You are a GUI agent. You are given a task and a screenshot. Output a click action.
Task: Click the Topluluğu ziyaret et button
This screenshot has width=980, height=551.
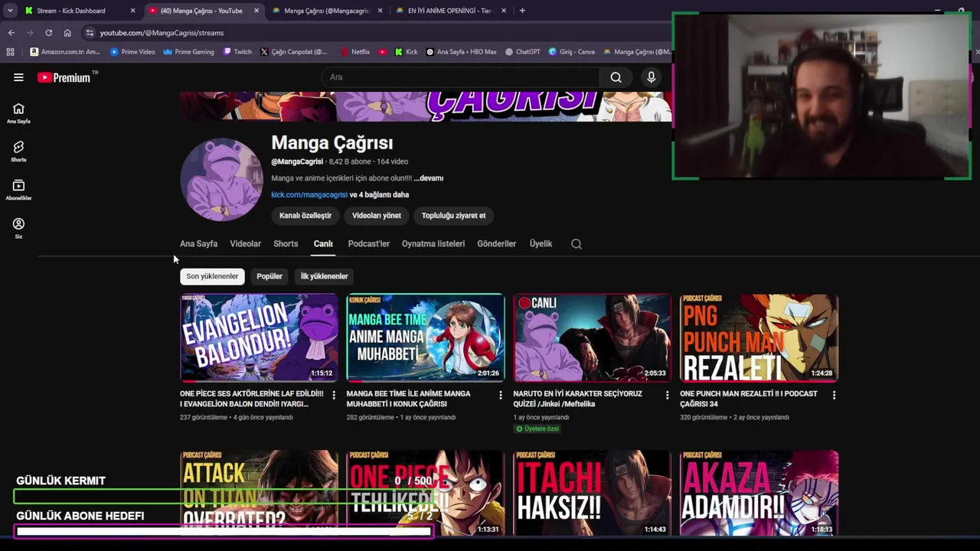453,216
